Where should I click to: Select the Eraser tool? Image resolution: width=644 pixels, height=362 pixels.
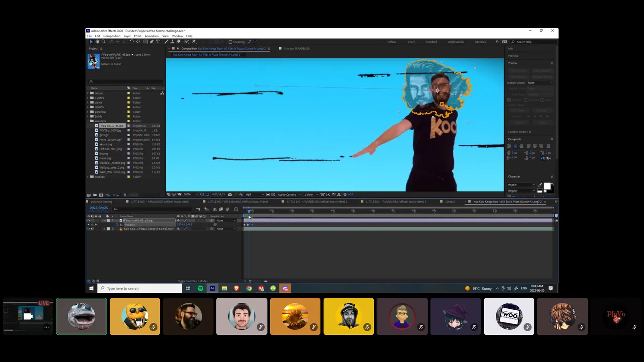(178, 42)
